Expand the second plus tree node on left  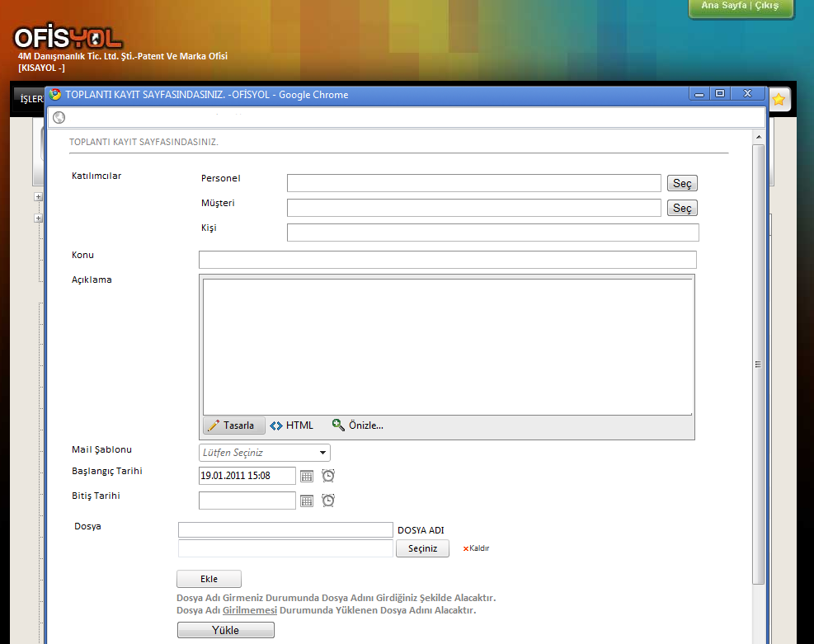tap(38, 219)
